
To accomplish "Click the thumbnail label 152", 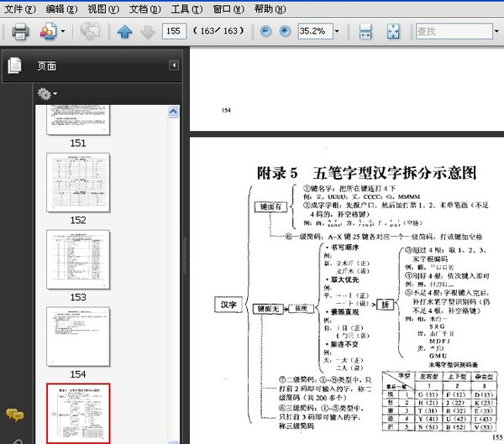I will (78, 220).
